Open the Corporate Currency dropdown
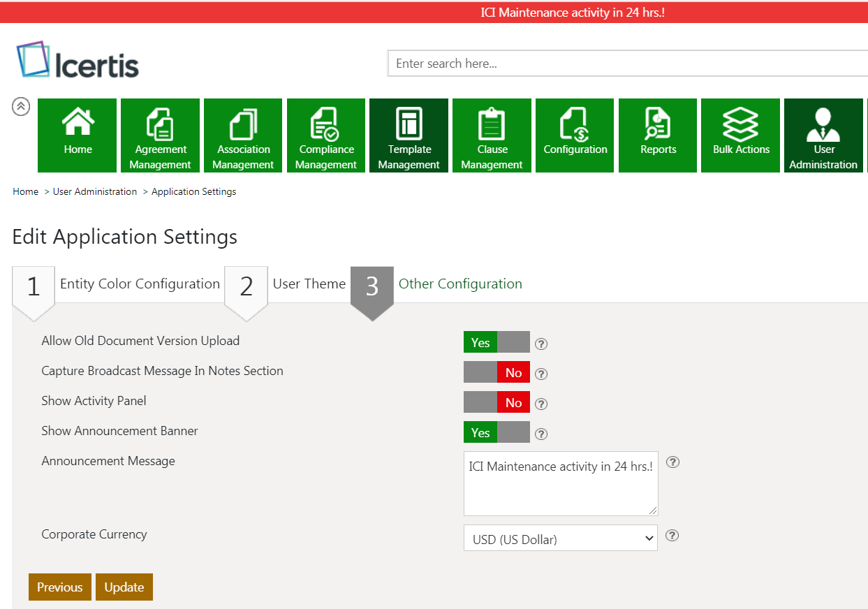The height and width of the screenshot is (609, 868). (560, 538)
